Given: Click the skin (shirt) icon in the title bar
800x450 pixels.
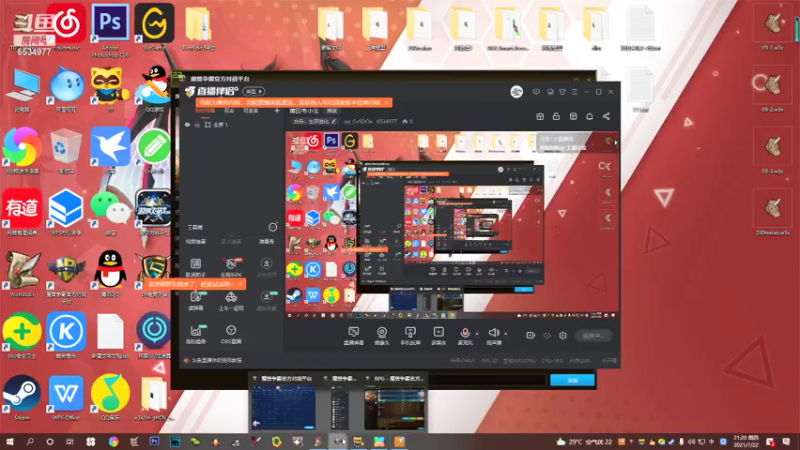Looking at the screenshot, I should pyautogui.click(x=562, y=92).
